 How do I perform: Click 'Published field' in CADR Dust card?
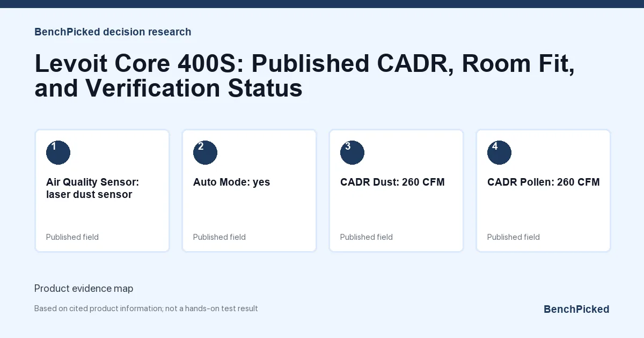(367, 237)
